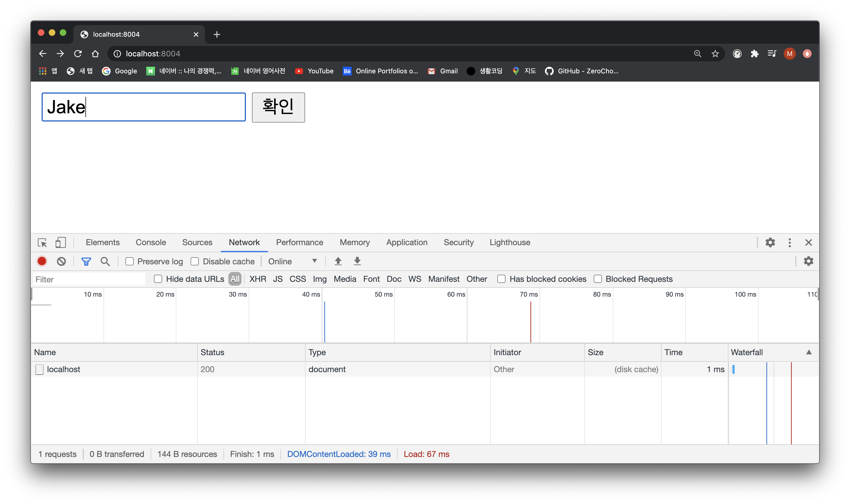
Task: Click the record network log button
Action: pos(42,261)
